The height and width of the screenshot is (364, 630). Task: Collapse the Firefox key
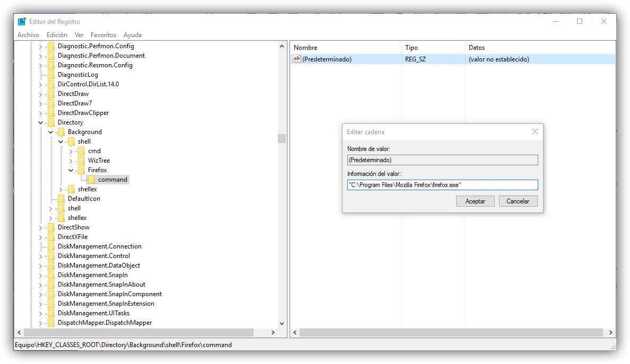tap(71, 170)
